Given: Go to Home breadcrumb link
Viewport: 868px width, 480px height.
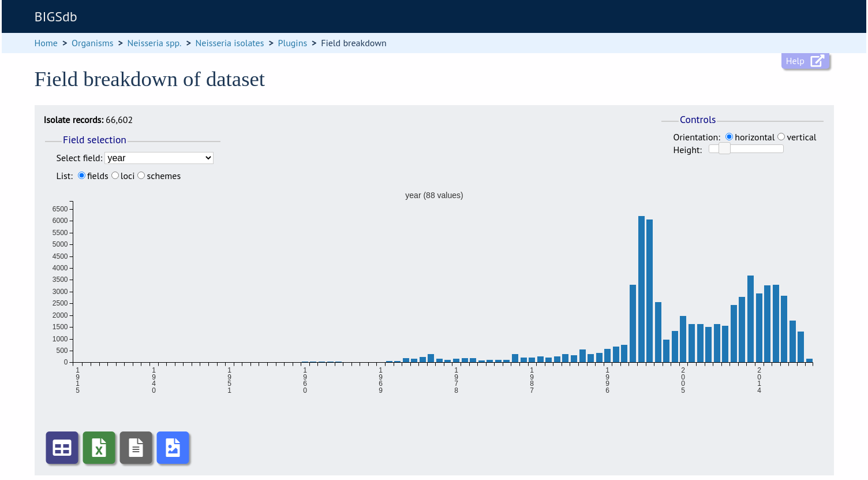Looking at the screenshot, I should pos(46,43).
